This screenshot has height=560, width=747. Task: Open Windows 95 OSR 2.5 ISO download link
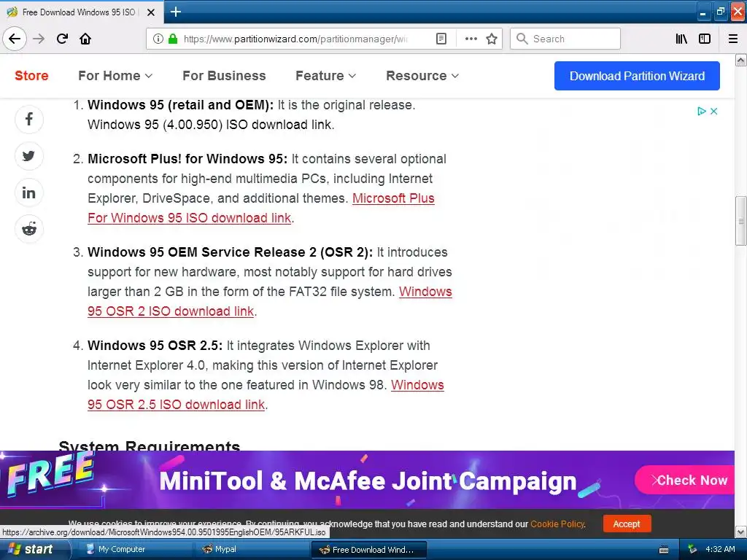click(177, 405)
